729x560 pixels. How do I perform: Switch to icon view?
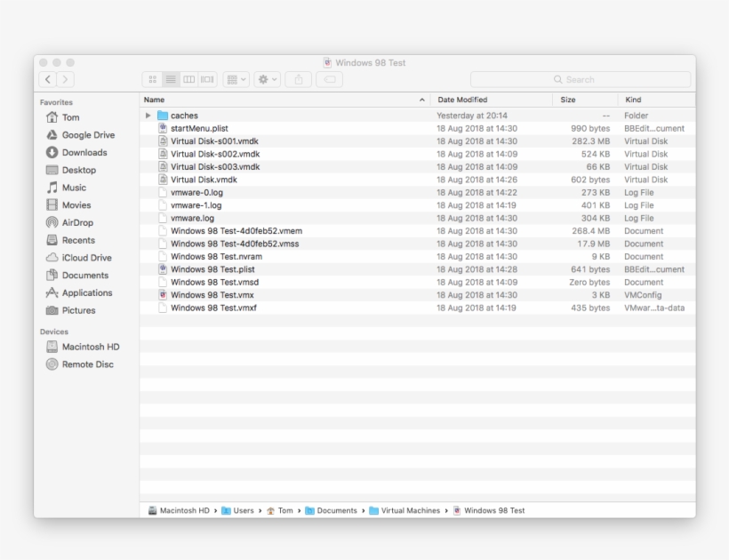tap(153, 79)
